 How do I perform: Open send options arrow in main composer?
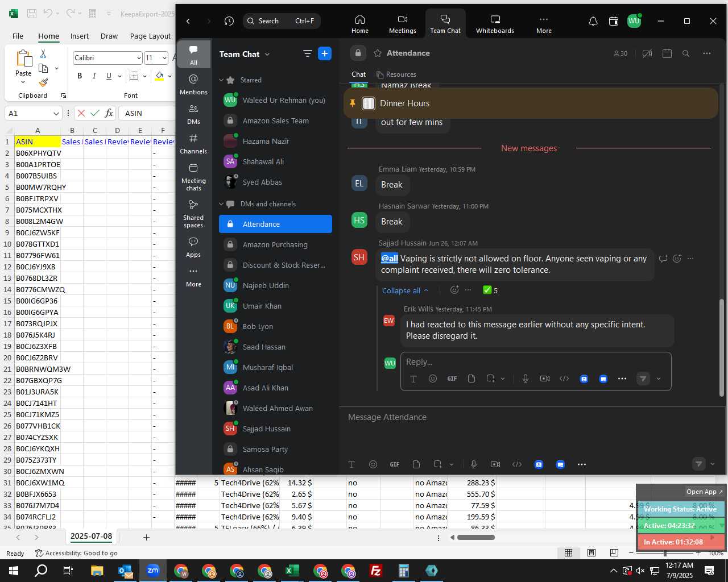pos(713,464)
